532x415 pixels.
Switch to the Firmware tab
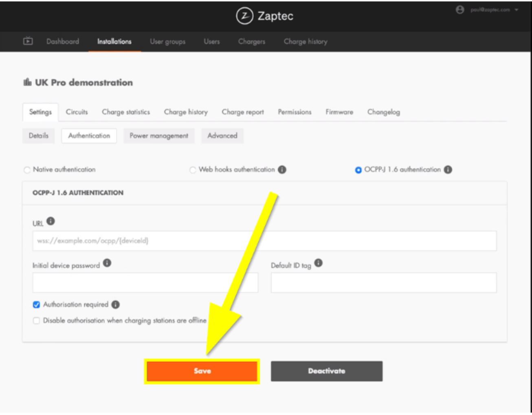click(x=339, y=112)
